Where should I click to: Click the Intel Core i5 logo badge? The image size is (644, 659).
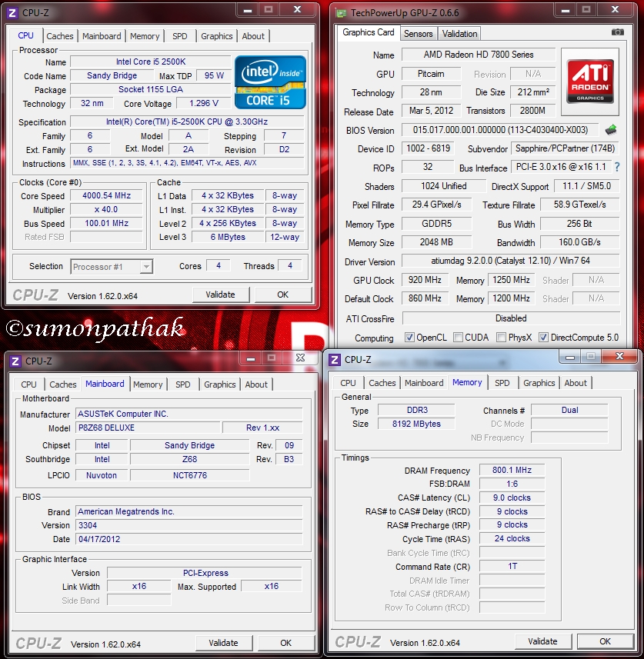coord(270,82)
